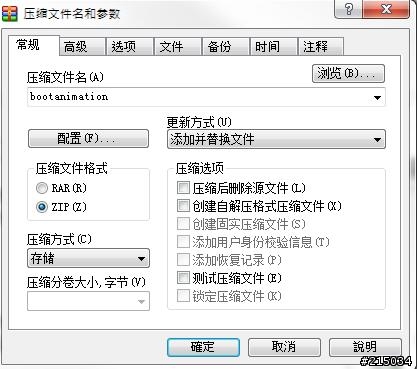Viewport: 417px width, 369px height.
Task: Toggle 创建自解压格式压缩文件 checkbox
Action: tap(183, 206)
